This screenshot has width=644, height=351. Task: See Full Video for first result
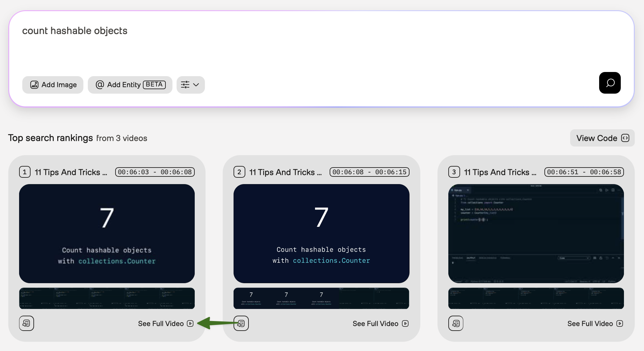pyautogui.click(x=165, y=324)
